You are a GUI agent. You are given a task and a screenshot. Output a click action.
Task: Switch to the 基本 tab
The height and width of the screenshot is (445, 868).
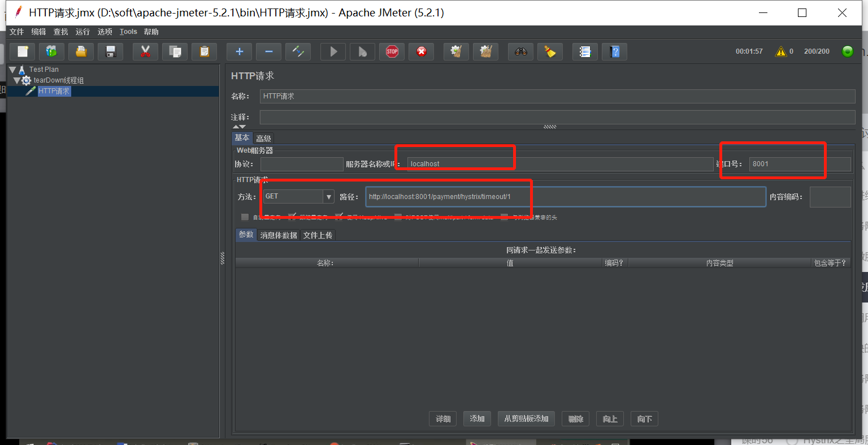pyautogui.click(x=242, y=138)
